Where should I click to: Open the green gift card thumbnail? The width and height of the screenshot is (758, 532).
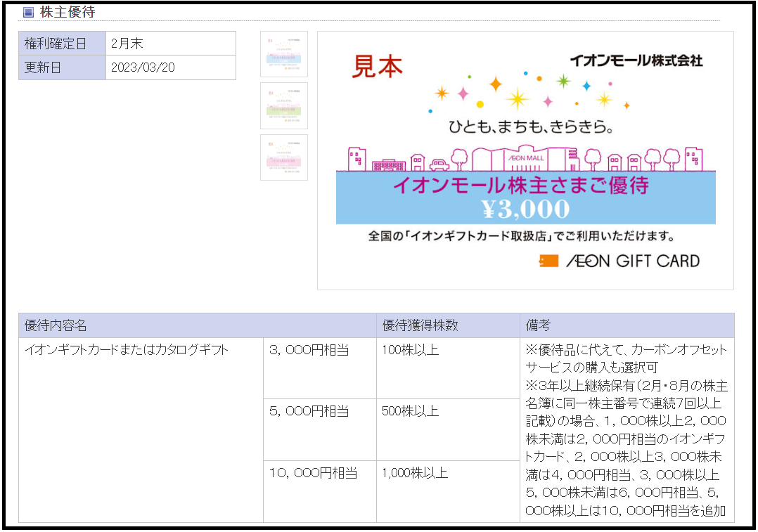click(284, 106)
